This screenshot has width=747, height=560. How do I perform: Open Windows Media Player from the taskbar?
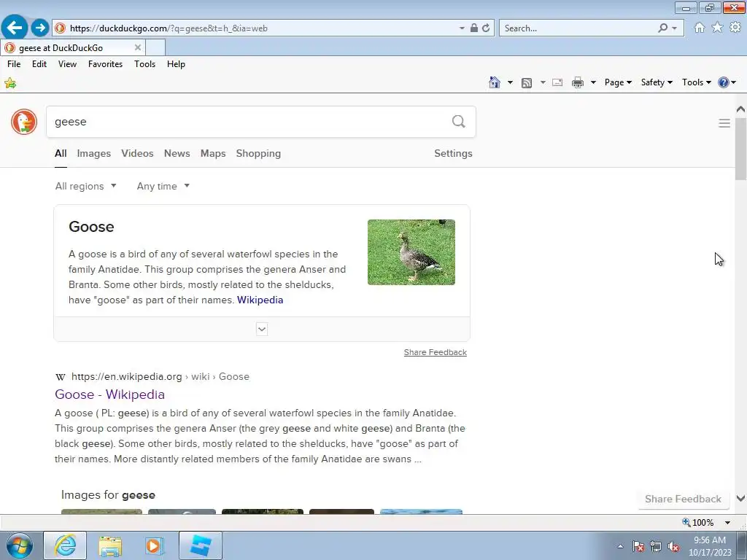point(154,545)
